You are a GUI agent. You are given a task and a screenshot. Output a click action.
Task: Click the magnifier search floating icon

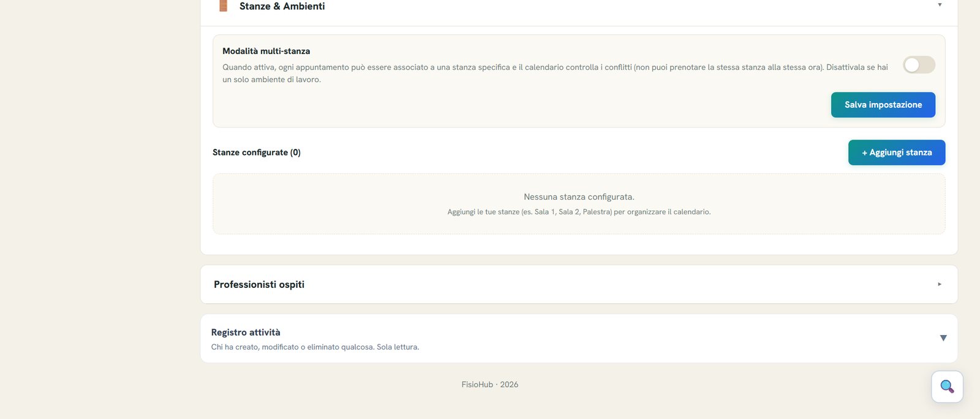[947, 387]
